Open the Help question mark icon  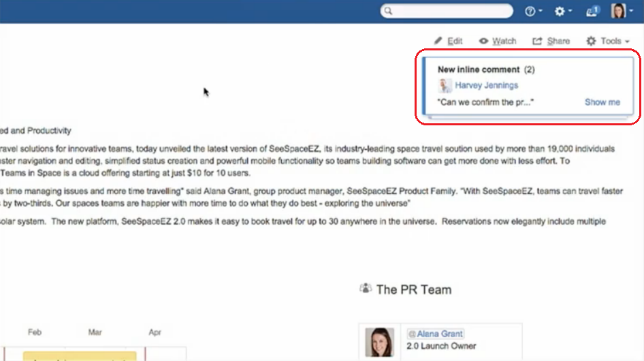click(530, 12)
